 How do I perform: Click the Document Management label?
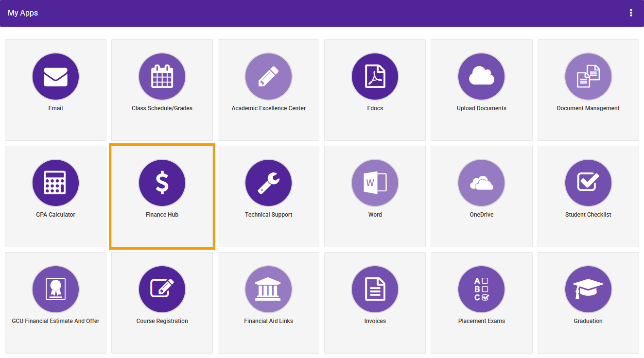(588, 108)
